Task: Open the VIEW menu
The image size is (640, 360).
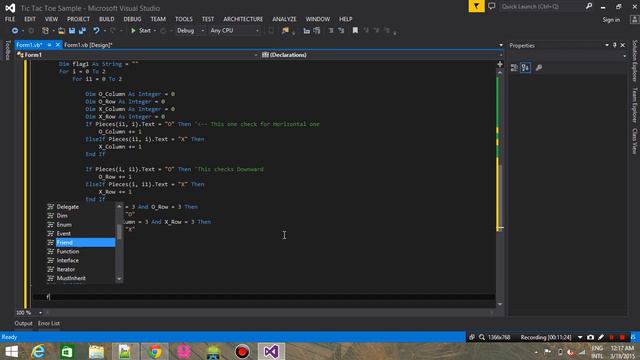Action: click(51, 19)
